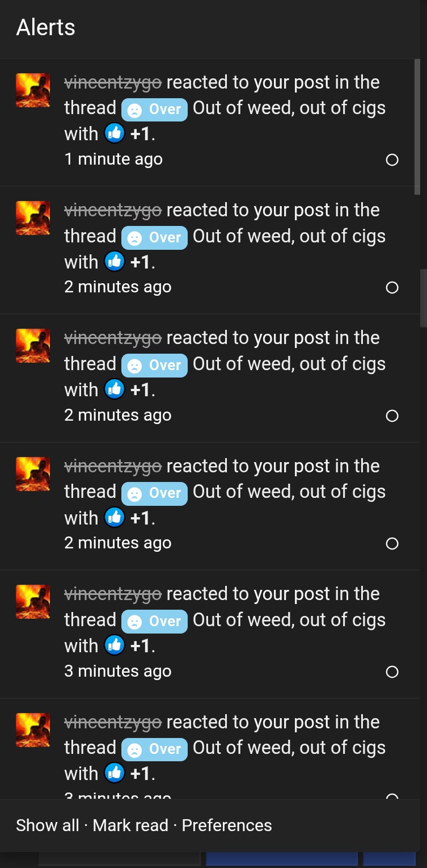Open the user avatar in the second alert
427x868 pixels.
(x=33, y=218)
